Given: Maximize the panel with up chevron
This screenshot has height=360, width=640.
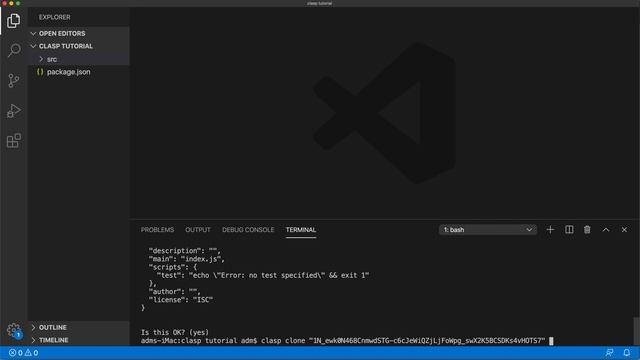Looking at the screenshot, I should (606, 230).
